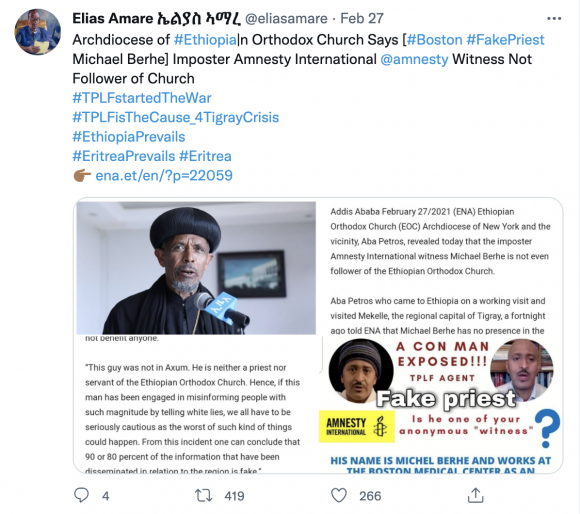Open the share upload icon
This screenshot has height=514, width=580.
click(475, 495)
